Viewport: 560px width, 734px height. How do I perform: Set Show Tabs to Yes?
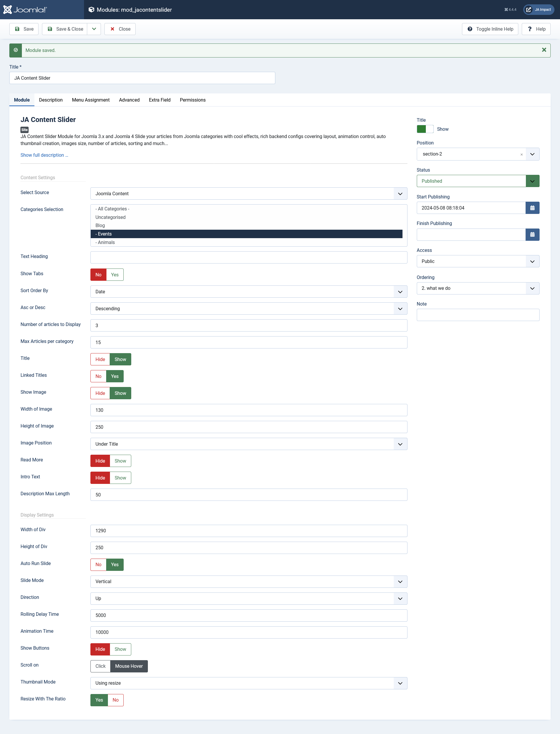click(115, 275)
